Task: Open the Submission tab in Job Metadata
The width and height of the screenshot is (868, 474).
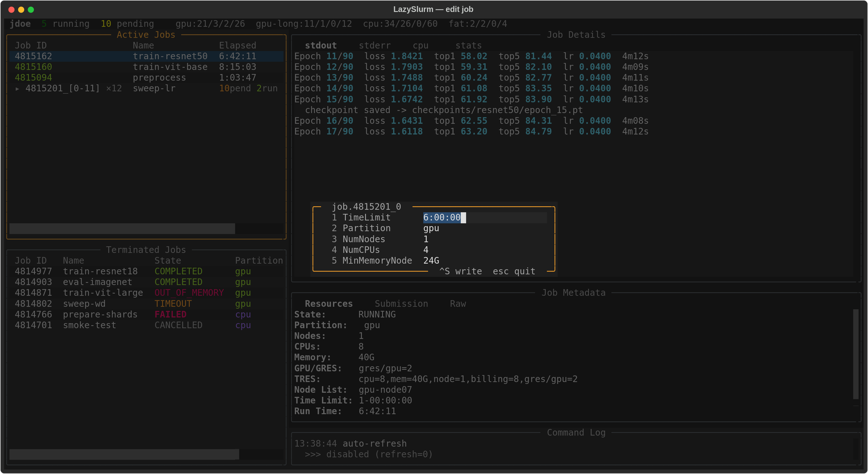Action: click(x=401, y=304)
